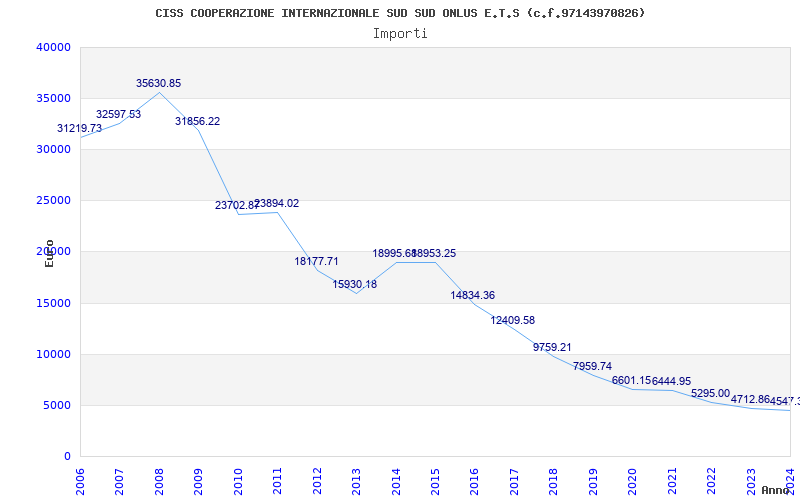Click the 2011 x-axis year label

[x=278, y=481]
